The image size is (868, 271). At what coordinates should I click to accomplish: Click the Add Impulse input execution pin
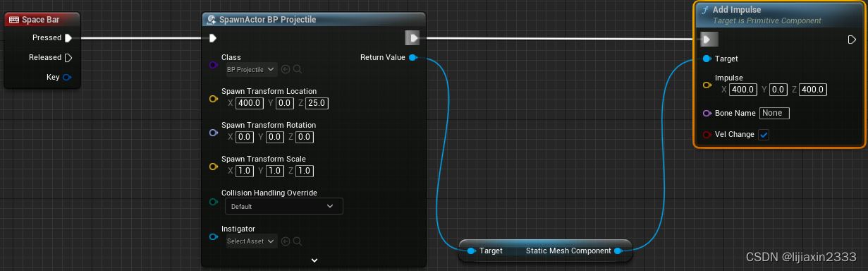click(x=709, y=40)
